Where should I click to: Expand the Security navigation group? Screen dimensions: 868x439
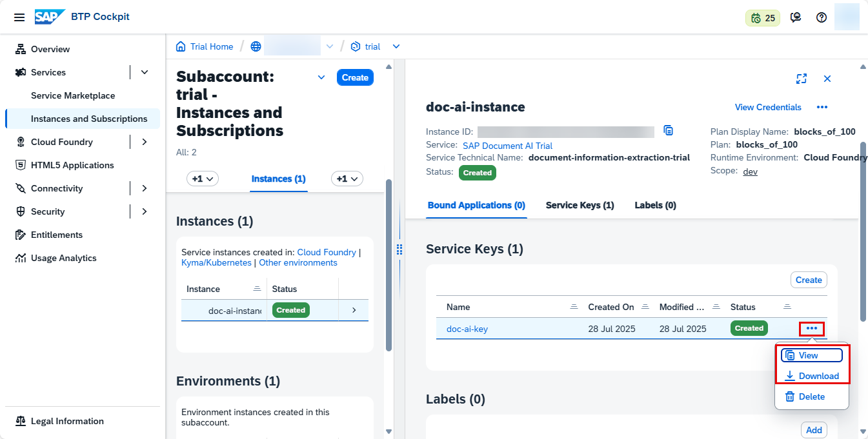click(x=145, y=211)
